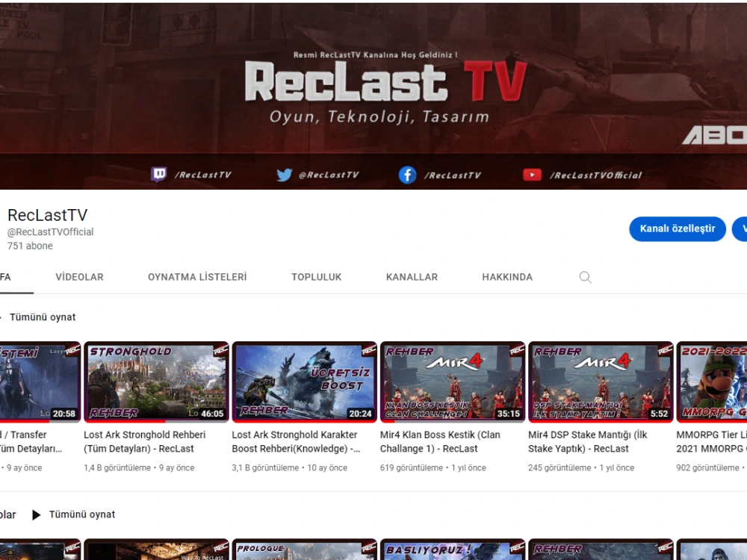Click the 902 görüntüleme view count

coord(708,467)
